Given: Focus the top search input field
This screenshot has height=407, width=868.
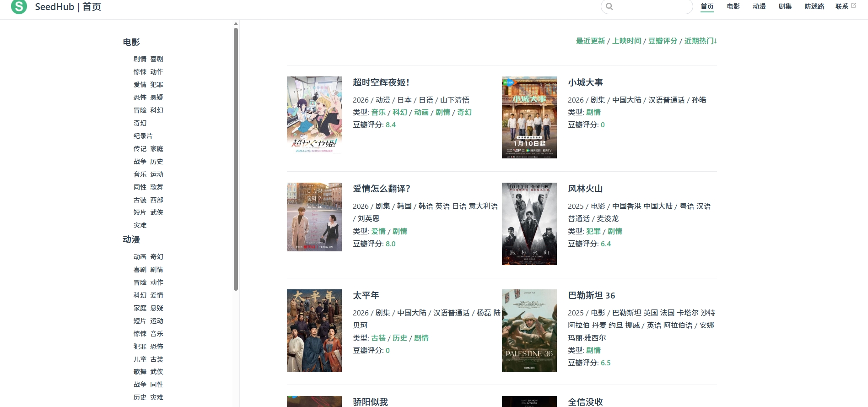Looking at the screenshot, I should tap(647, 6).
